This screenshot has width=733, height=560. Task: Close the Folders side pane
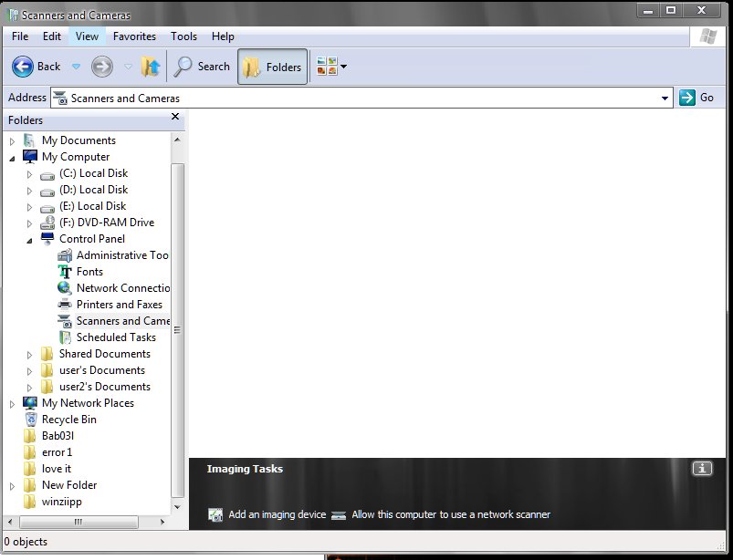(175, 118)
